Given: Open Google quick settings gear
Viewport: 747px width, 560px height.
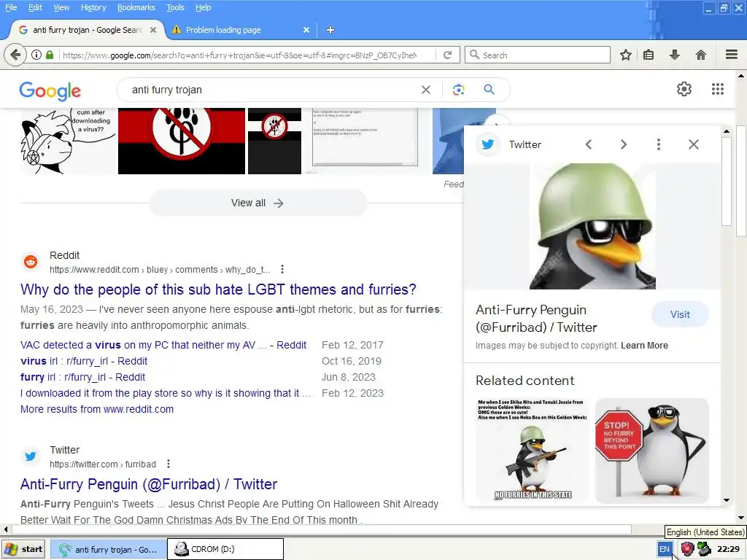Looking at the screenshot, I should coord(684,89).
